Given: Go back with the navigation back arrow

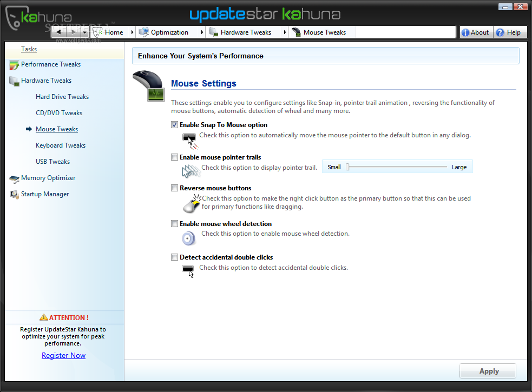Looking at the screenshot, I should click(x=58, y=32).
